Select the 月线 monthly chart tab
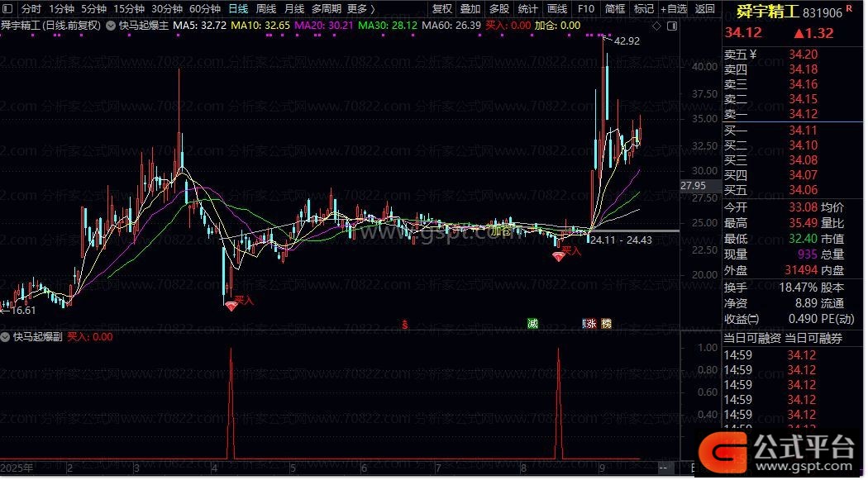Screen dimensions: 868x480 pos(294,9)
